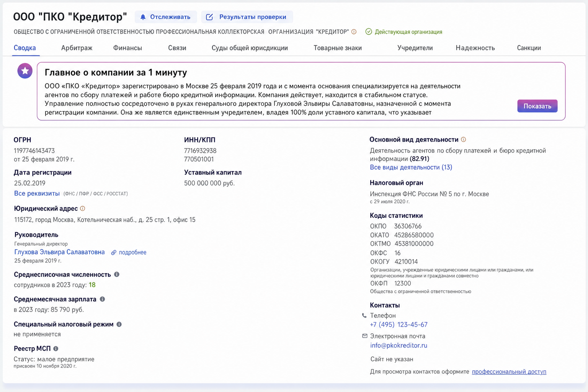Click the Уставный капитал value 500 000 000 руб.
Image resolution: width=588 pixels, height=392 pixels.
coord(209,183)
